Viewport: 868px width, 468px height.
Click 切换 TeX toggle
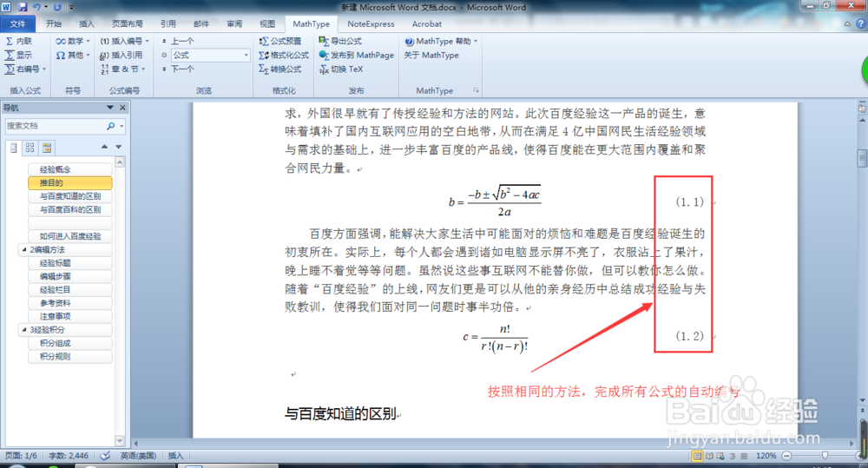341,69
